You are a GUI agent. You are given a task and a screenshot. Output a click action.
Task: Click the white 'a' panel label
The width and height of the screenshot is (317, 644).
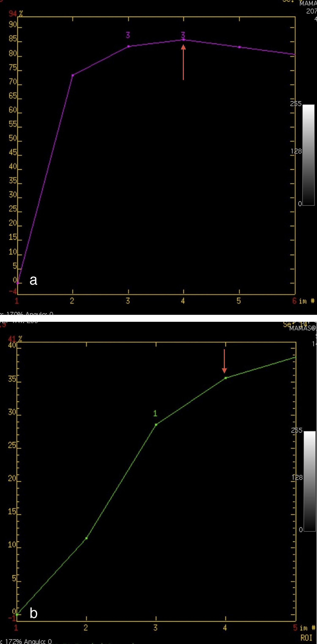[33, 280]
